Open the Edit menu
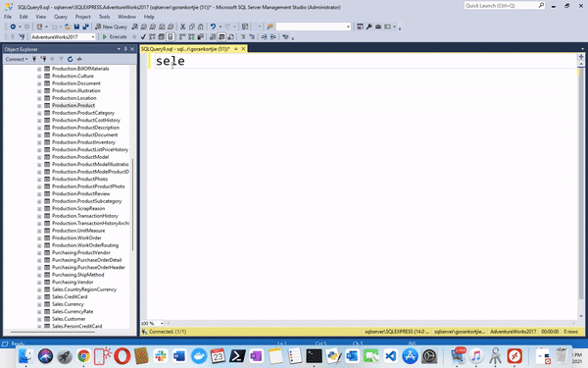This screenshot has width=588, height=368. (24, 17)
